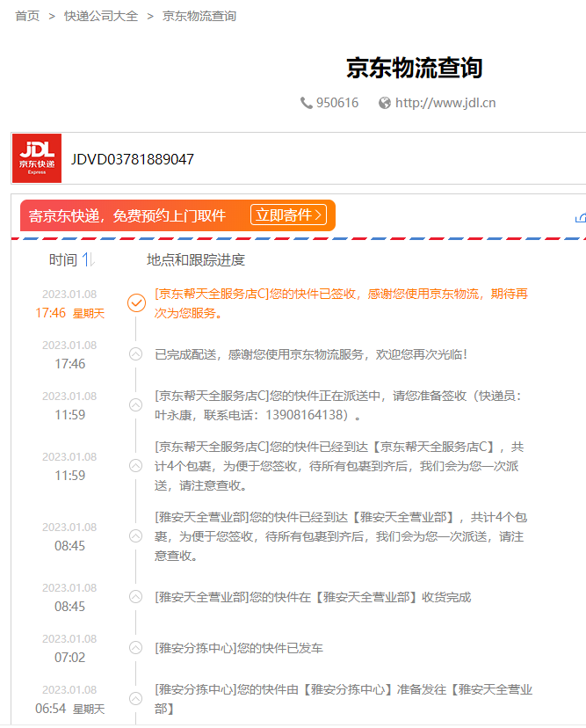Viewport: 586px width, 728px height.
Task: Go to the 首页 breadcrumb link
Action: [x=27, y=16]
